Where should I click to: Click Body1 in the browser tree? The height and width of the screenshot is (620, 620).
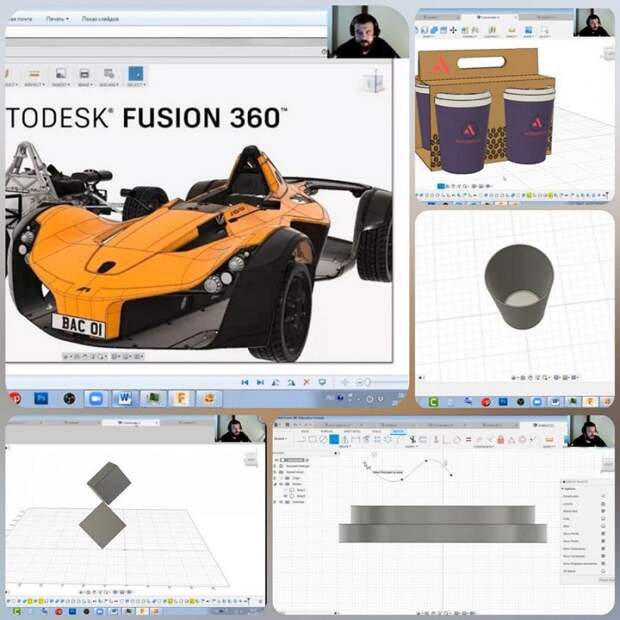(301, 490)
